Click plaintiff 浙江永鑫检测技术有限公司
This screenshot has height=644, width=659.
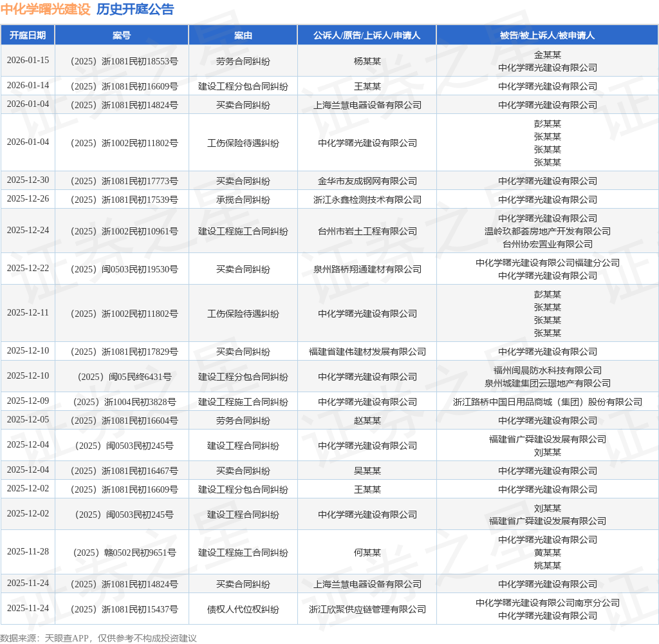pyautogui.click(x=367, y=200)
